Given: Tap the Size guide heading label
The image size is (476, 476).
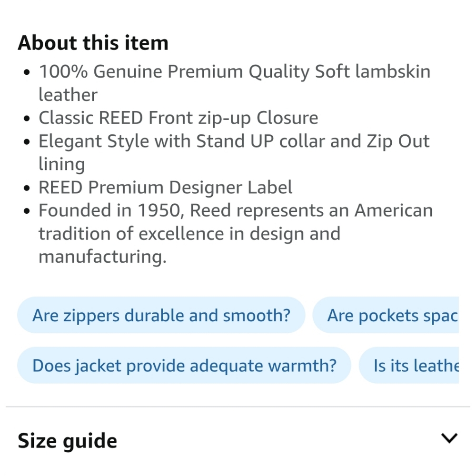Looking at the screenshot, I should pyautogui.click(x=67, y=441).
